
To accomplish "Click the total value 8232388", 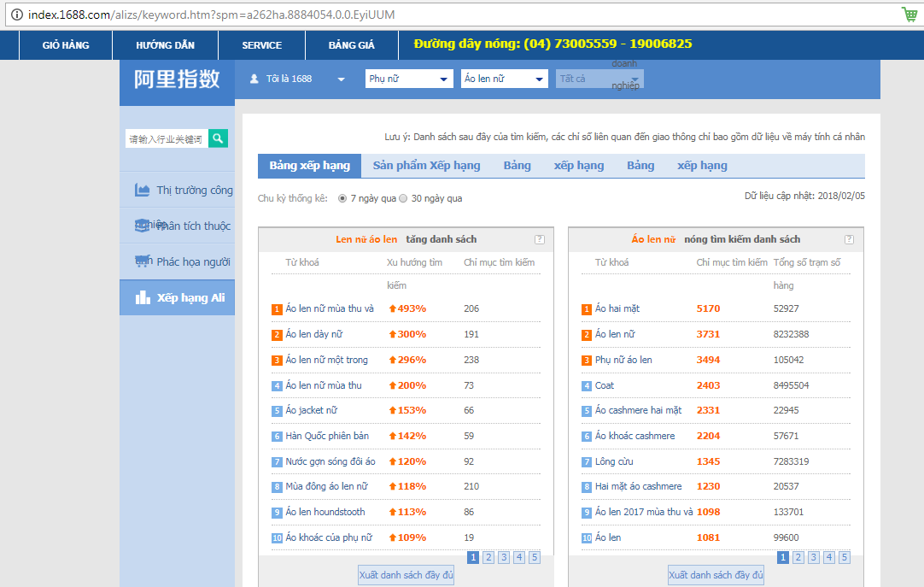I will 792,334.
